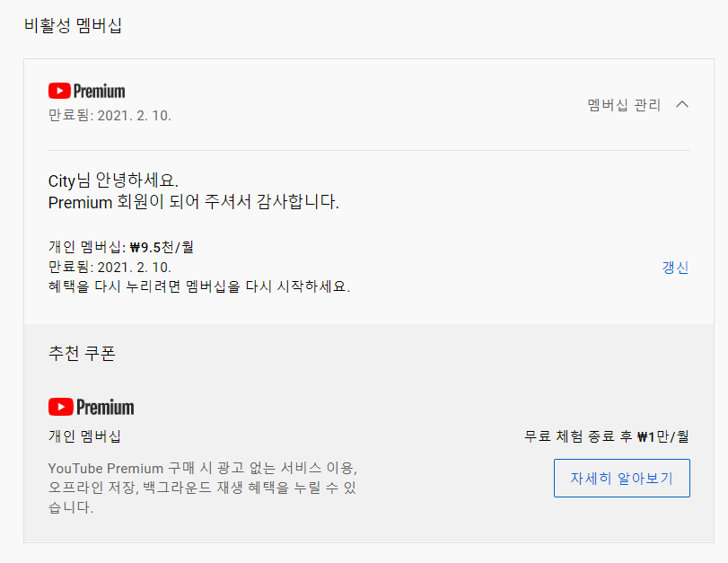Click the 추천 쿠폰 heading
Viewport: 728px width, 563px height.
tap(82, 354)
